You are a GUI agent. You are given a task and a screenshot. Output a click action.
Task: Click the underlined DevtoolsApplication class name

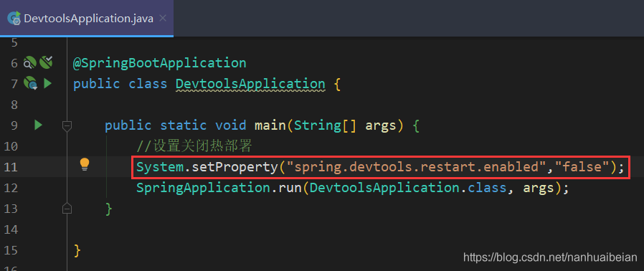point(250,84)
